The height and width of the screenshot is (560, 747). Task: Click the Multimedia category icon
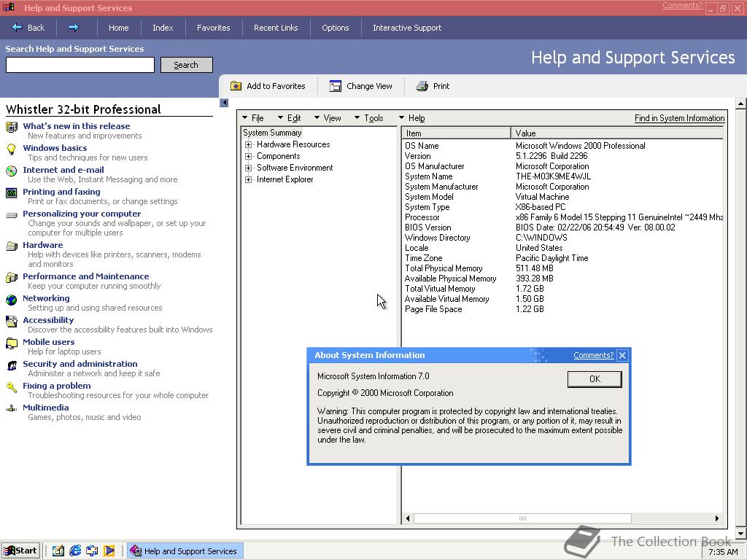(x=12, y=408)
